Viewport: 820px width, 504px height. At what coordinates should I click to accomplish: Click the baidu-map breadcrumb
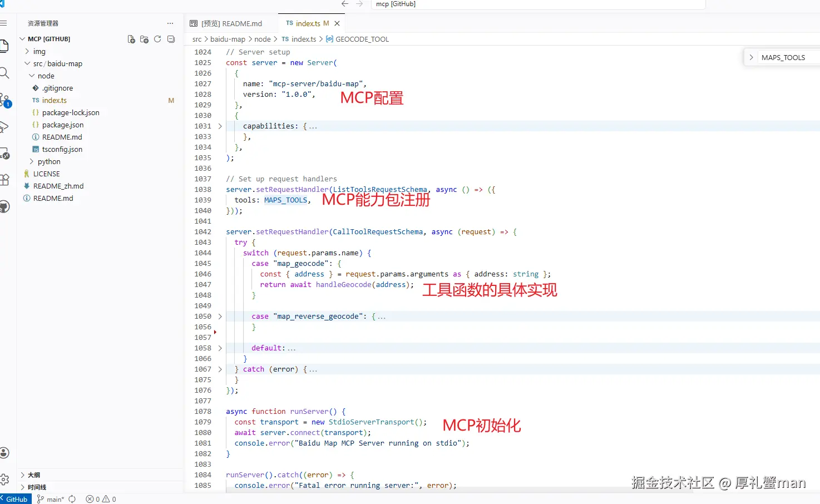click(x=228, y=39)
